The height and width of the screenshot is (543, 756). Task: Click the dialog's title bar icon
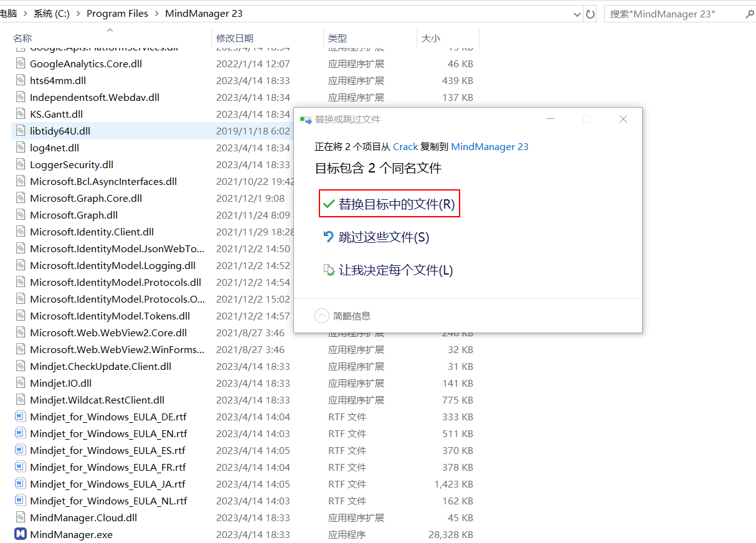tap(305, 119)
